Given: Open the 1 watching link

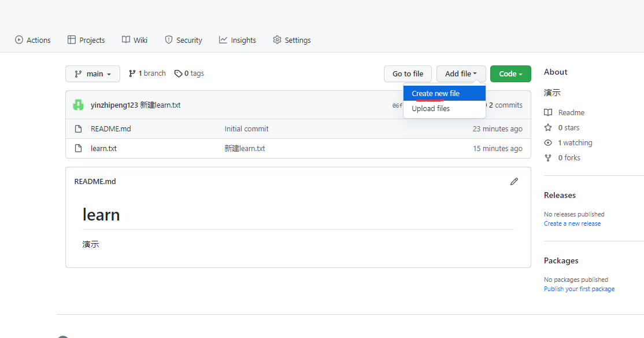Looking at the screenshot, I should 575,143.
